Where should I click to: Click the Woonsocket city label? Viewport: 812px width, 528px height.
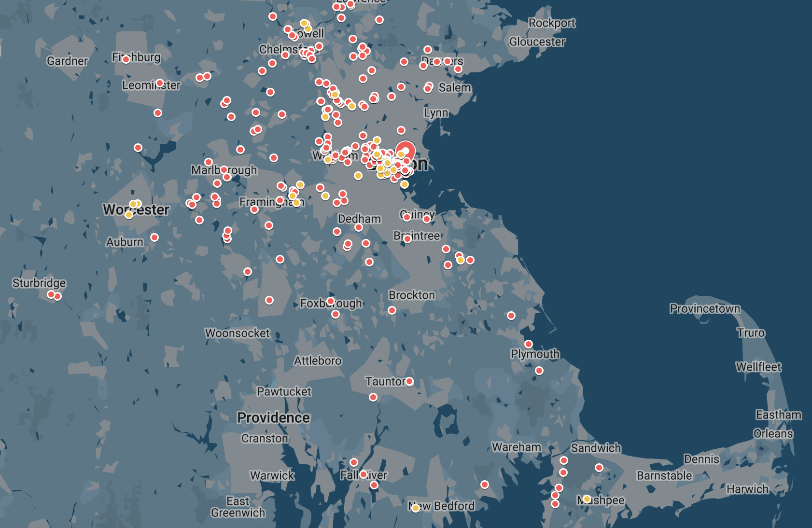[x=237, y=333]
